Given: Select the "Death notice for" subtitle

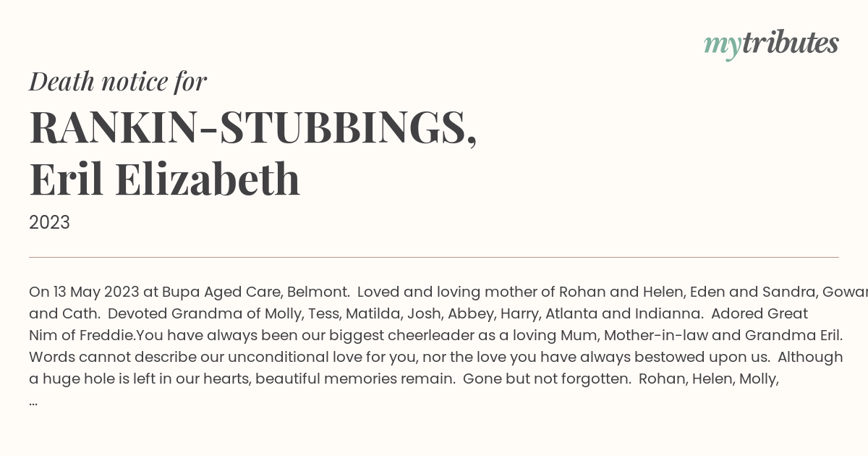Looking at the screenshot, I should [x=118, y=81].
